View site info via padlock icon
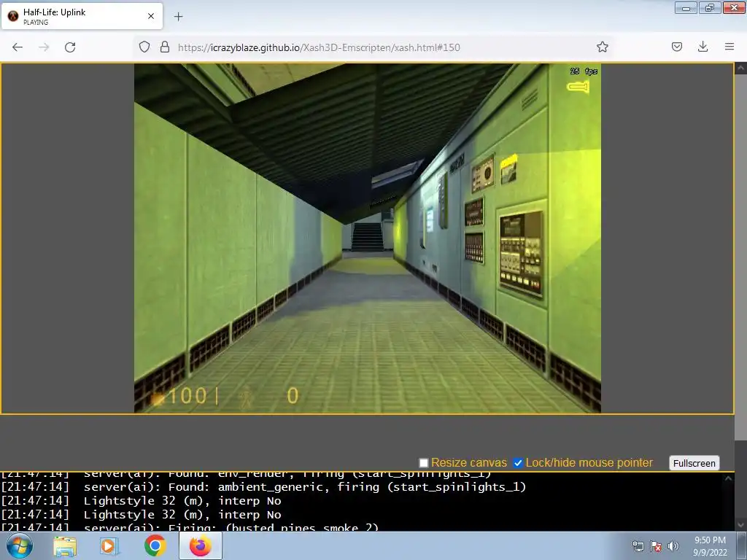 (165, 47)
